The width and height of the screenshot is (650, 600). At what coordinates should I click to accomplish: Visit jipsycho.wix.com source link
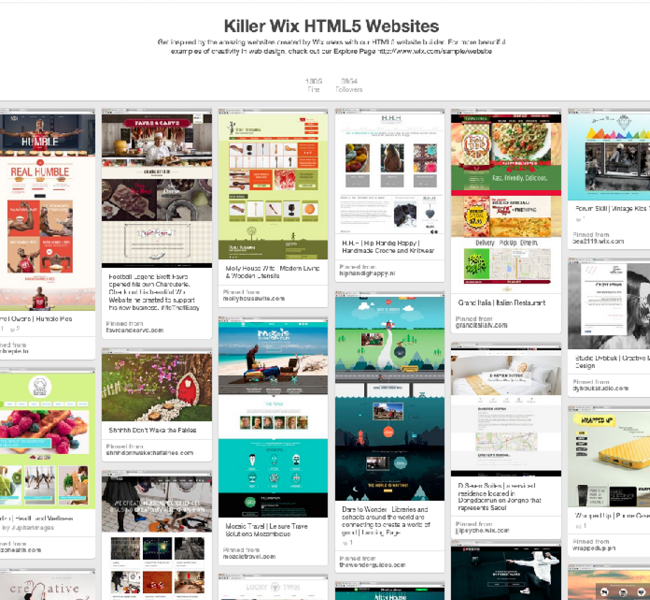pyautogui.click(x=483, y=531)
